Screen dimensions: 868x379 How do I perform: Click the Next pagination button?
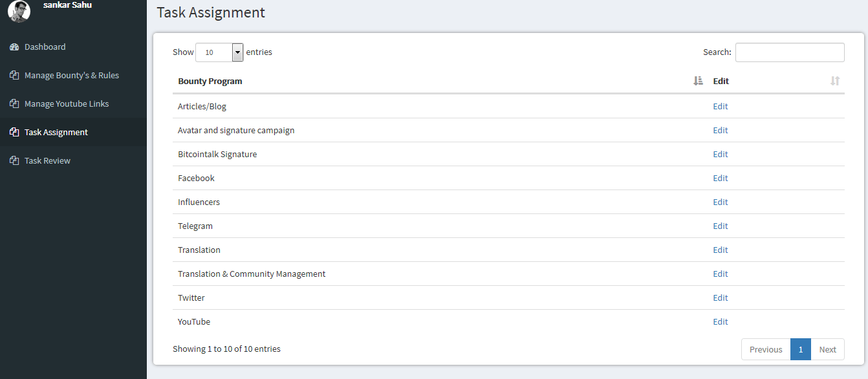[x=828, y=349]
